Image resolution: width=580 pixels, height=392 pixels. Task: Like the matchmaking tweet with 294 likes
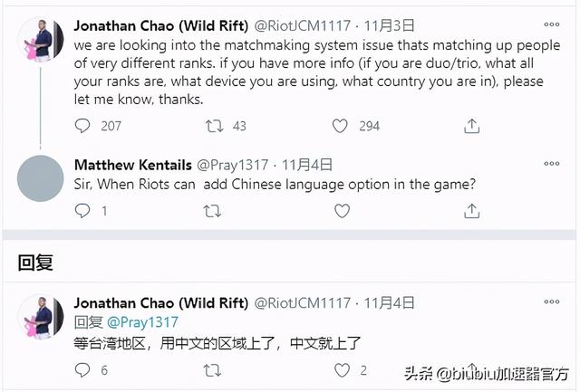(x=341, y=126)
